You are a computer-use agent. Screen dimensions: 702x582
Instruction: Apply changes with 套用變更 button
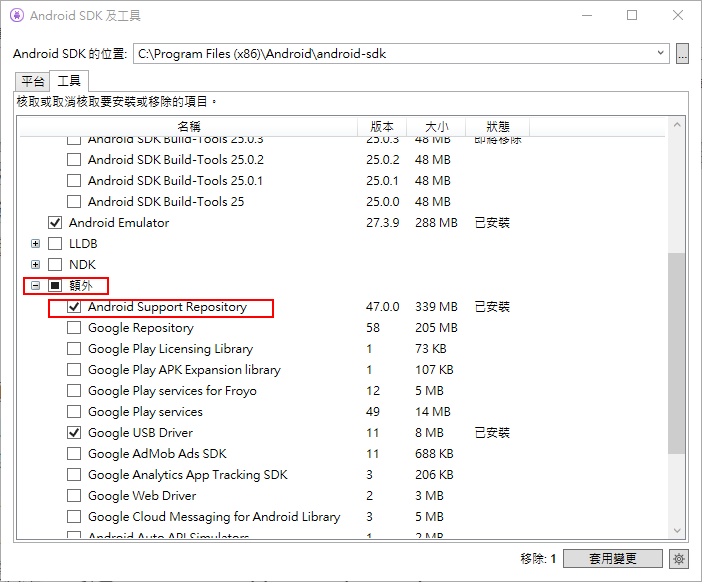[x=612, y=559]
